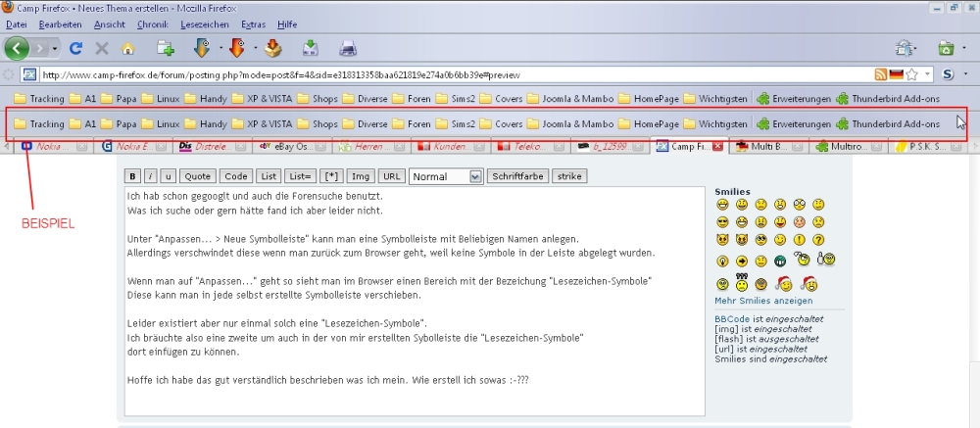
Task: Open the Schriftfarbe font color picker
Action: [517, 177]
